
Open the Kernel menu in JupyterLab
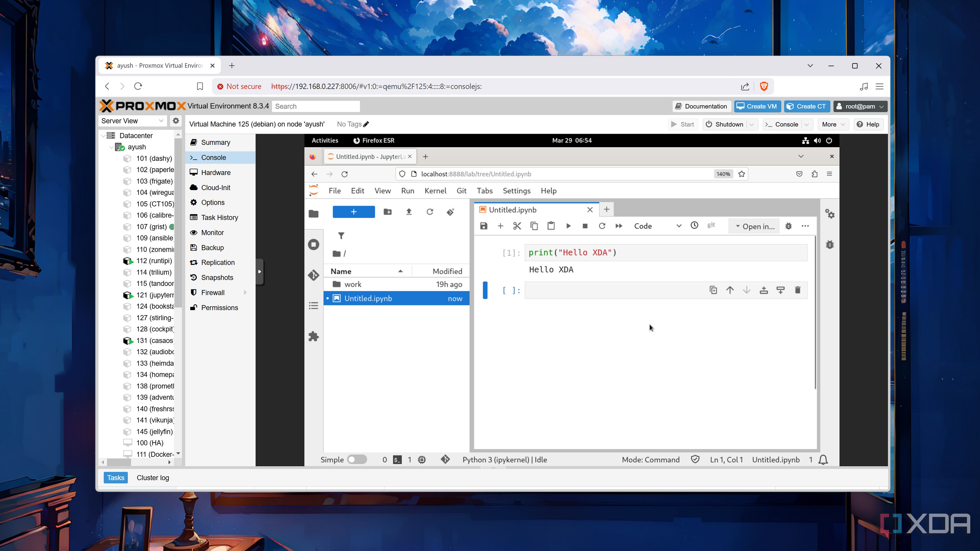click(x=436, y=191)
